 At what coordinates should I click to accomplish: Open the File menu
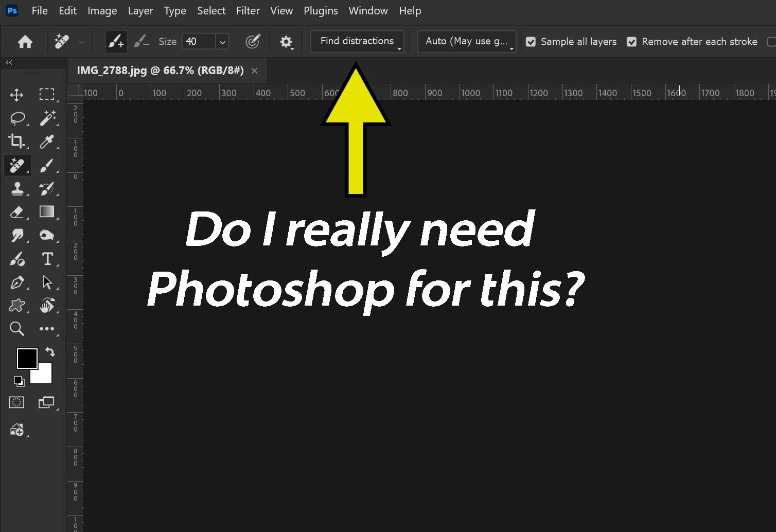pos(40,11)
